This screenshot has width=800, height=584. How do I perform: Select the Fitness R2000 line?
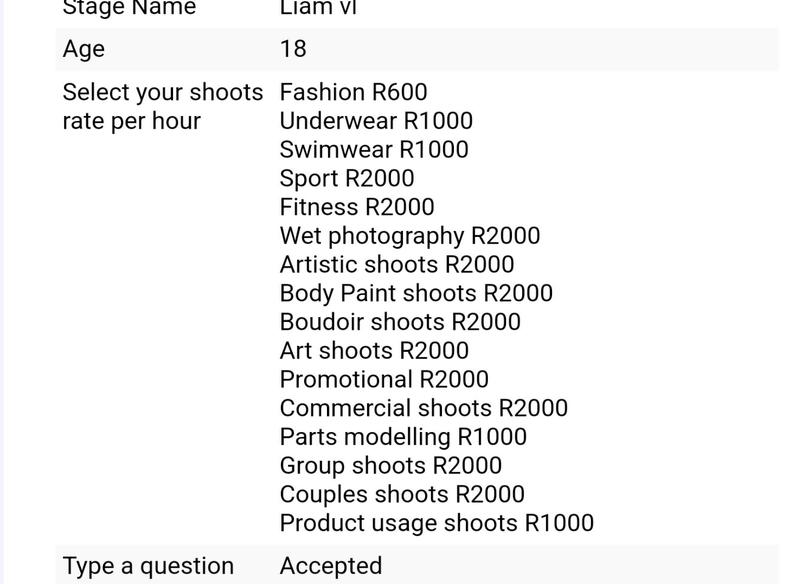[357, 207]
